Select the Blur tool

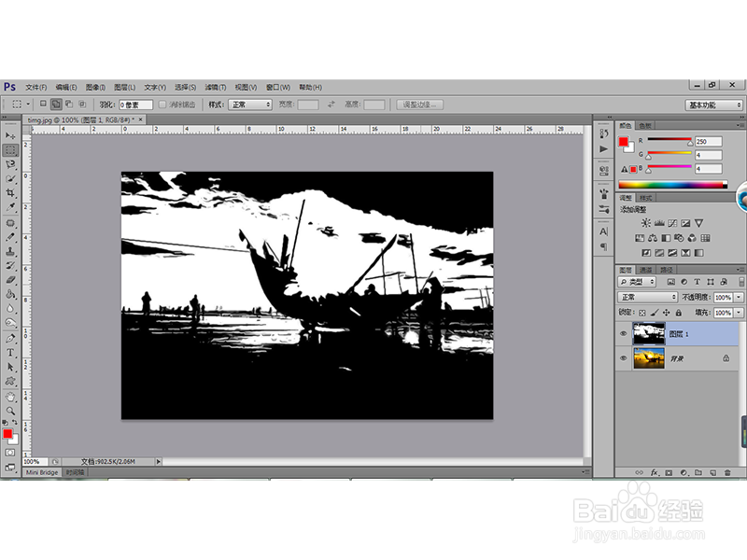point(10,309)
